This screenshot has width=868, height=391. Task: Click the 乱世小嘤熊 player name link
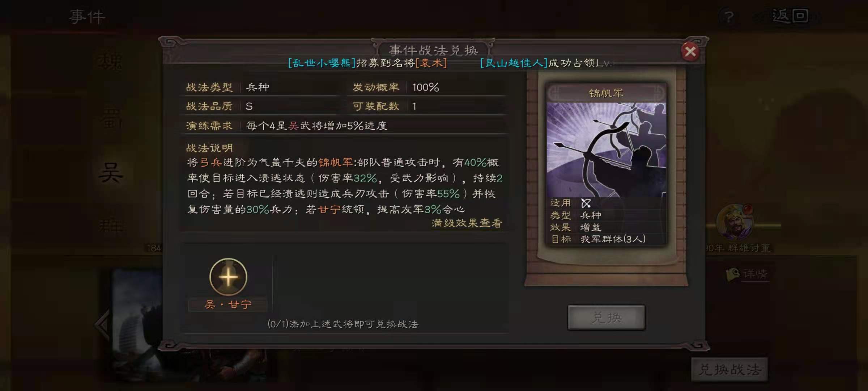[322, 63]
